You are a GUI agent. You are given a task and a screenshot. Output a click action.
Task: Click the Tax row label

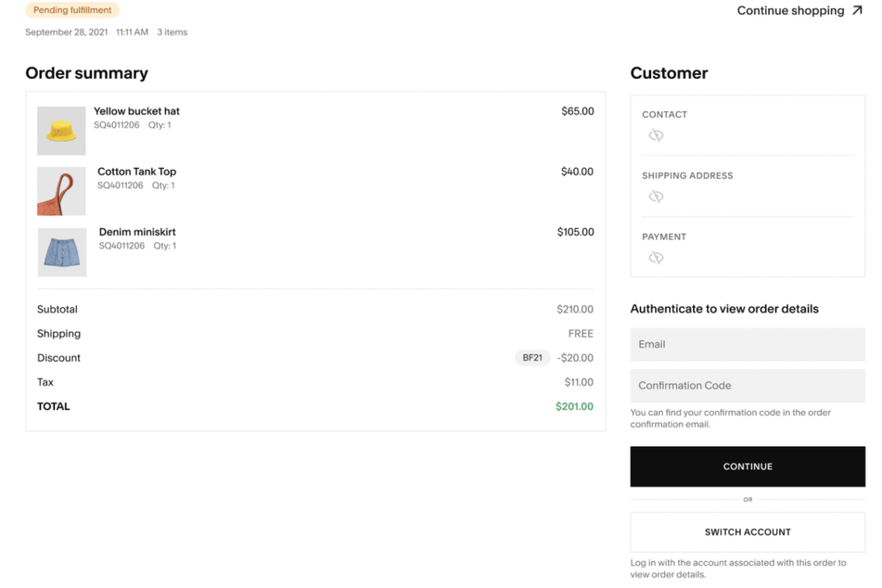point(45,382)
